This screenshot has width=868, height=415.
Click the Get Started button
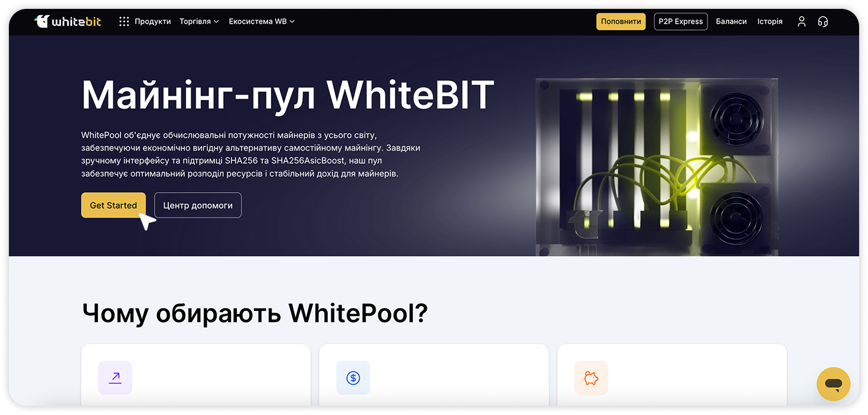click(x=113, y=205)
